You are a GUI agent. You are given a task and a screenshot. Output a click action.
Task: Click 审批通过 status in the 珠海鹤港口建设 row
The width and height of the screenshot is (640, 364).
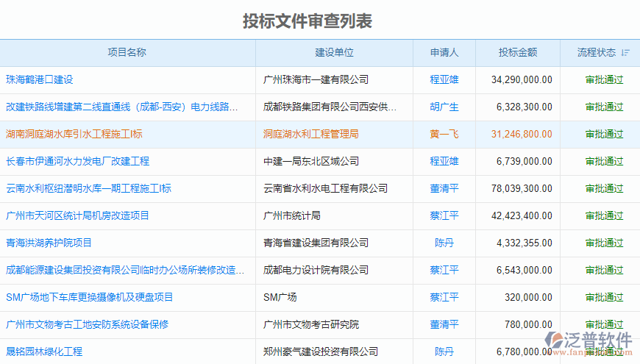605,79
